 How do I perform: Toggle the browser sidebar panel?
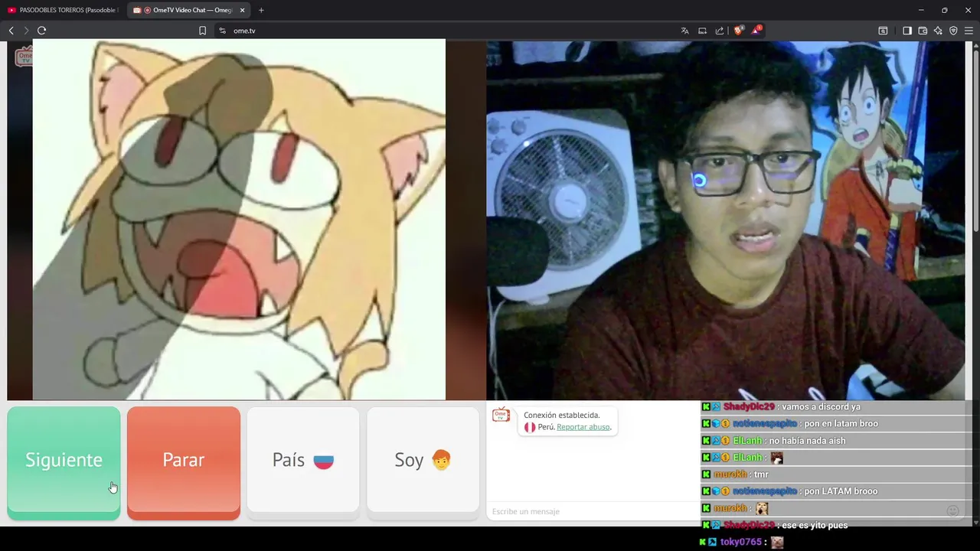[907, 31]
